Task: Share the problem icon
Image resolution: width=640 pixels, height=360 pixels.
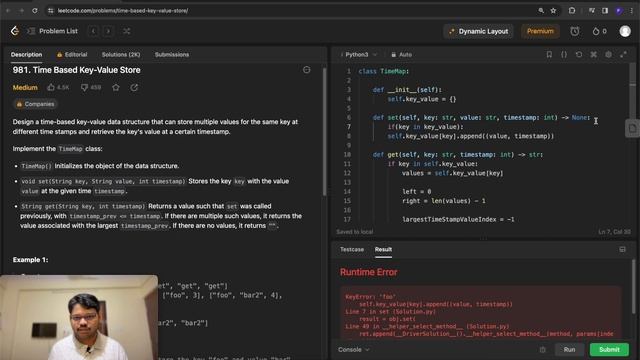Action: [x=134, y=87]
